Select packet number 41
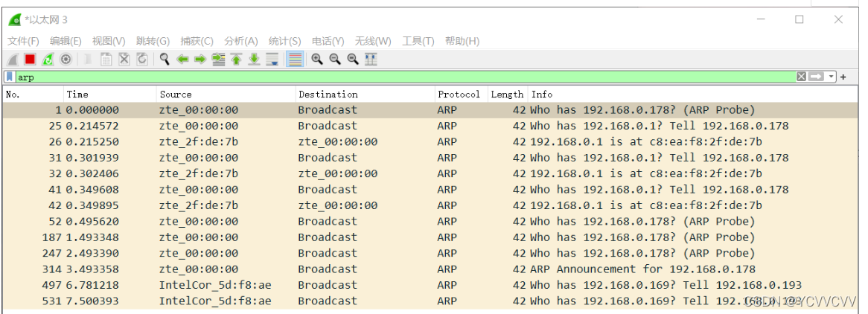 tap(431, 190)
